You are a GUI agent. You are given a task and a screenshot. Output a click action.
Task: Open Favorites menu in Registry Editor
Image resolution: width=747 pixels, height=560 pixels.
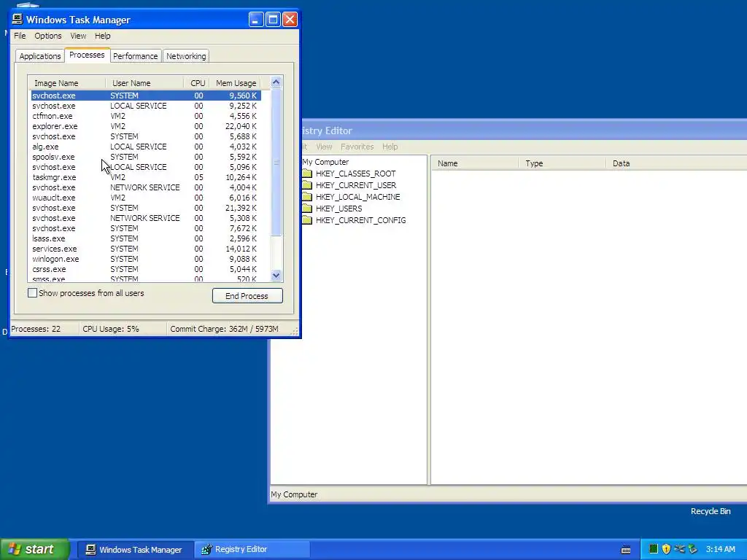pos(357,147)
